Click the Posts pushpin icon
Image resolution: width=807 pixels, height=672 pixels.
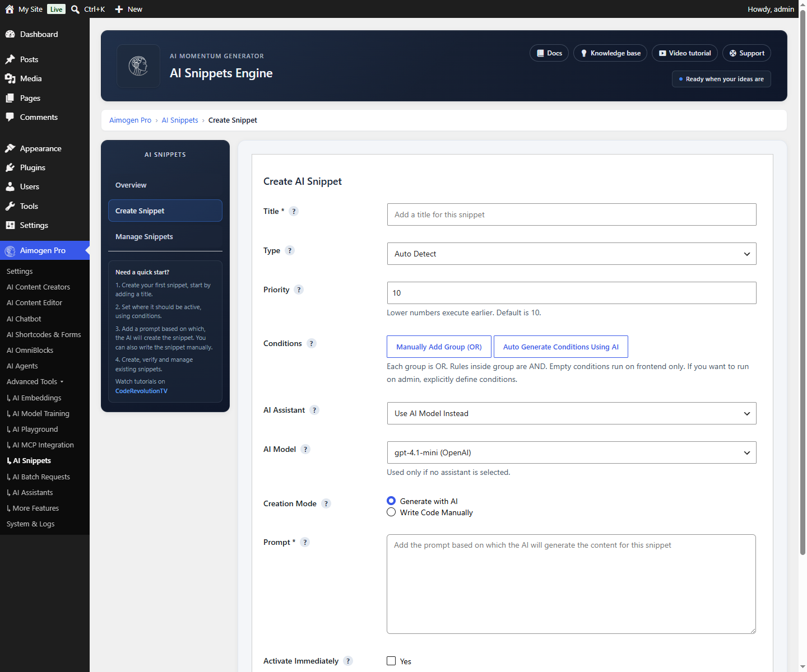[10, 59]
